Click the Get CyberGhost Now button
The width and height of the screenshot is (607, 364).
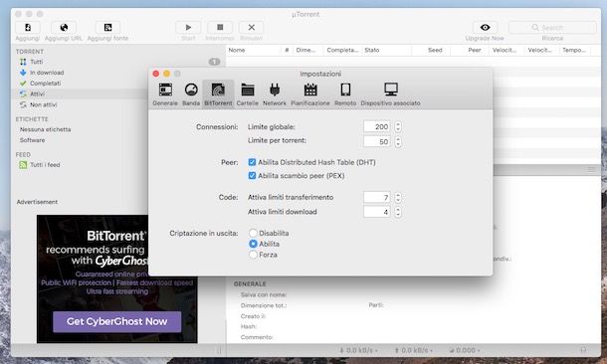point(116,321)
